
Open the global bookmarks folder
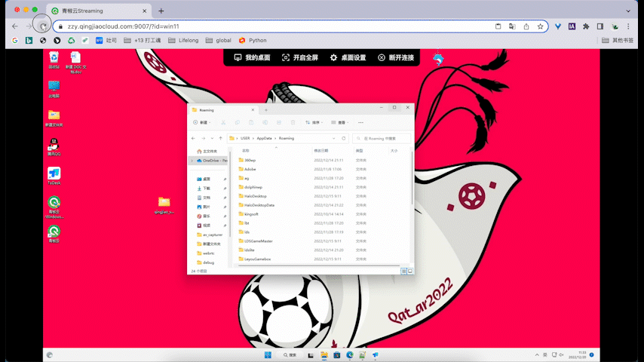point(219,40)
